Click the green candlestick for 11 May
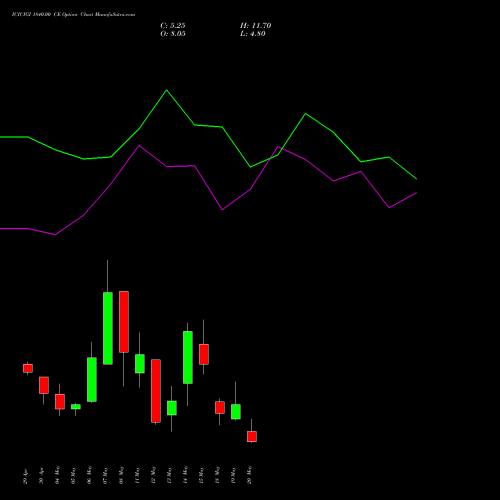Screen dimensions: 500x500 140,364
